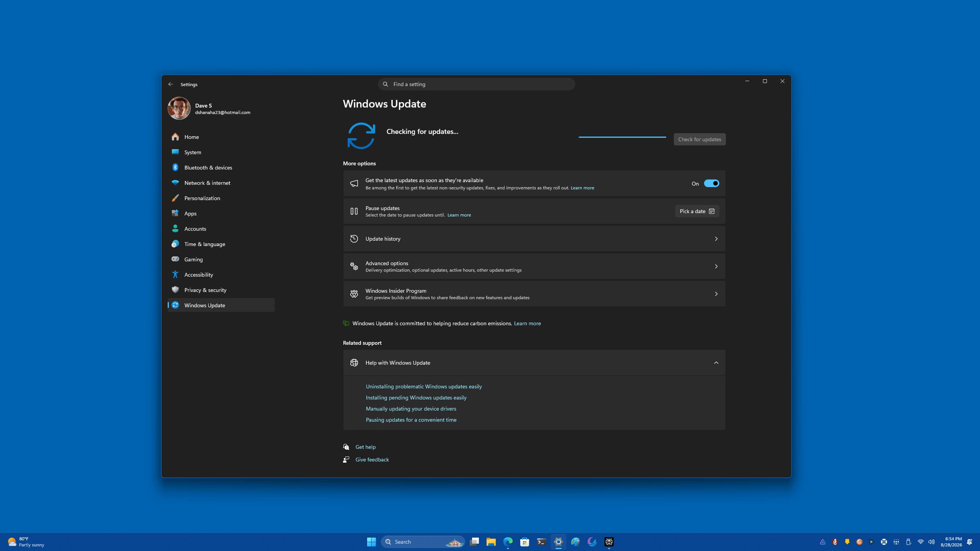Click the Update history clock icon

pos(354,239)
